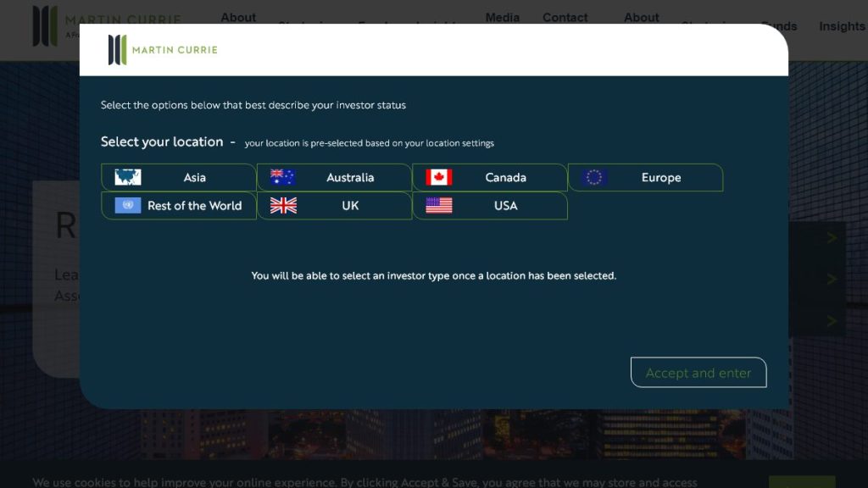Open Contact menu in background navigation
This screenshot has width=868, height=488.
565,17
